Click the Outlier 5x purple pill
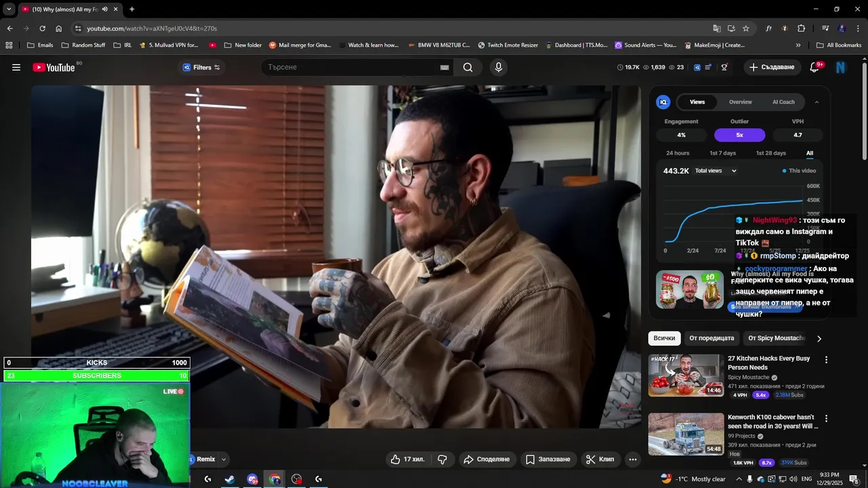Image resolution: width=868 pixels, height=488 pixels. [739, 135]
